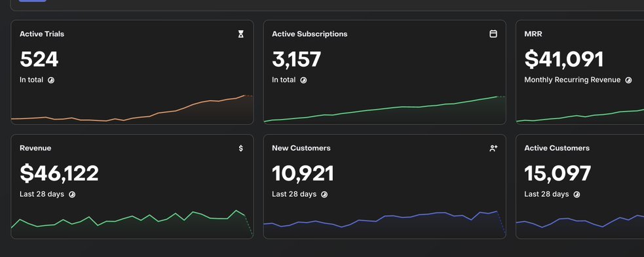Screen dimensions: 644x257
Task: Select the $46,122 Revenue figure
Action: coord(59,173)
